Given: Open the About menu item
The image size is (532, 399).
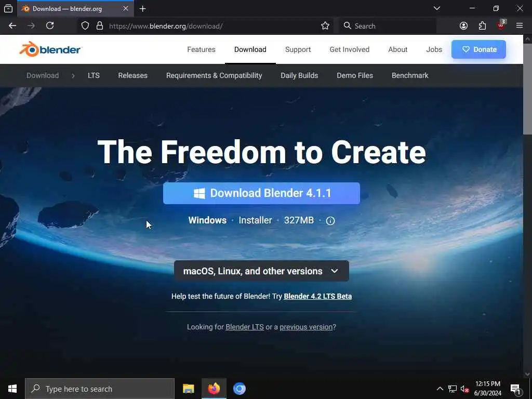Looking at the screenshot, I should tap(397, 49).
